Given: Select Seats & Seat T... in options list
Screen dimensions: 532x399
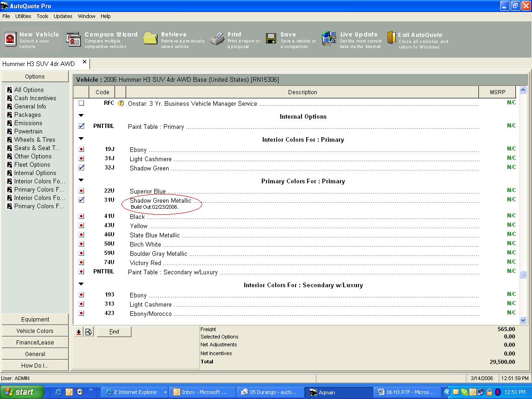Looking at the screenshot, I should (37, 148).
